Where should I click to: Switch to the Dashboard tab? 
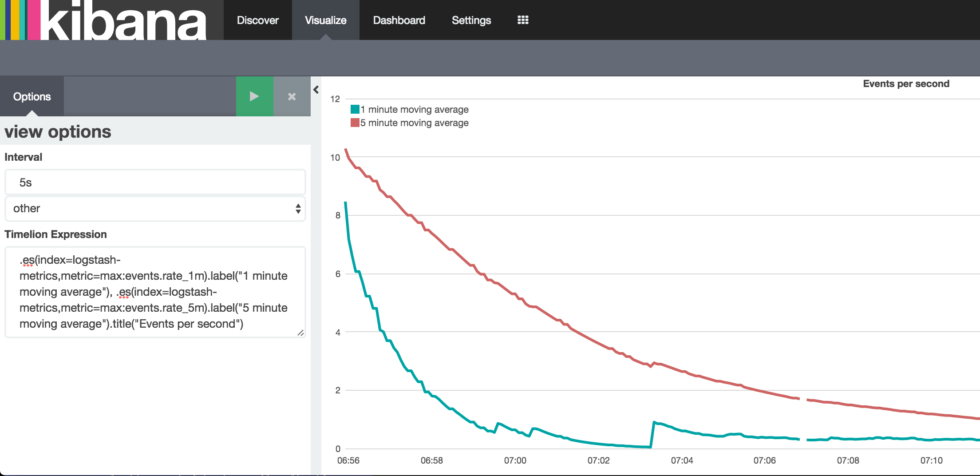[x=399, y=20]
